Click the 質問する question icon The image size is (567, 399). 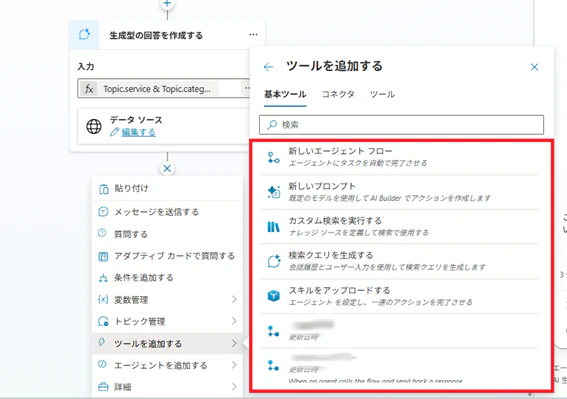coord(102,233)
